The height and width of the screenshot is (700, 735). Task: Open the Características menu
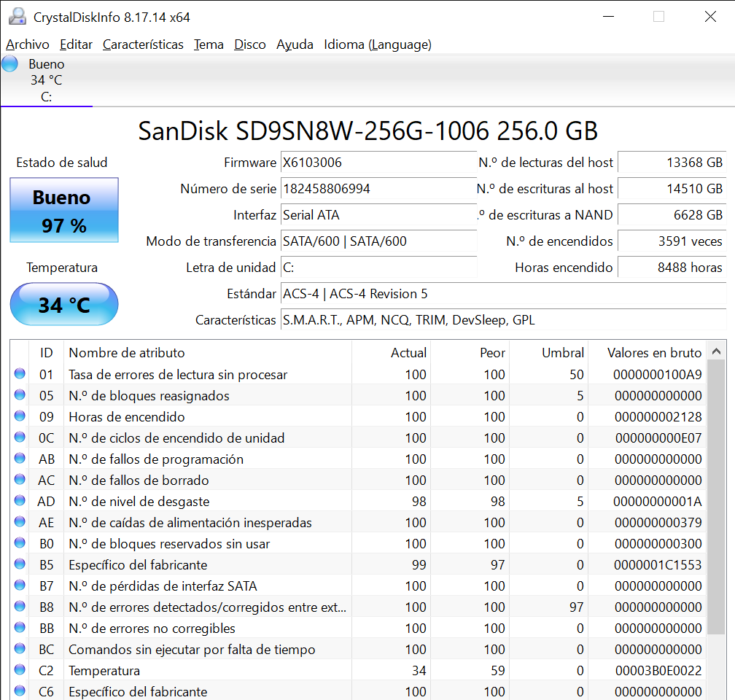pyautogui.click(x=143, y=44)
